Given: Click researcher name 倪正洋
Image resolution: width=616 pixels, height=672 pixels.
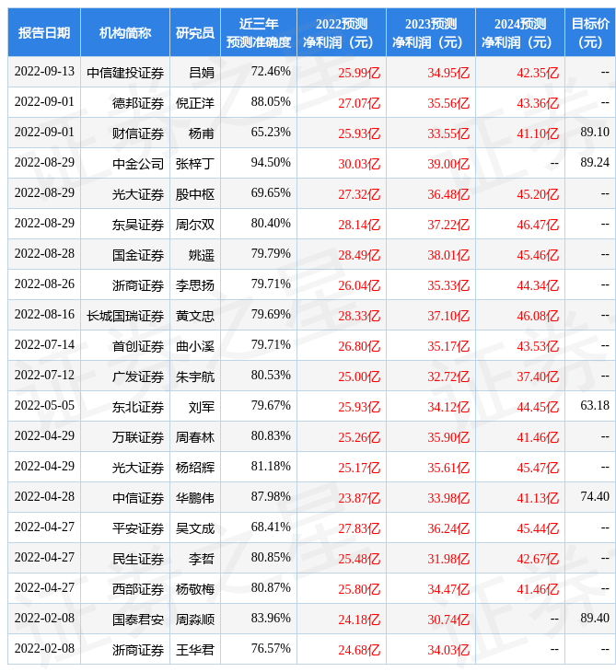Looking at the screenshot, I should [x=195, y=103].
